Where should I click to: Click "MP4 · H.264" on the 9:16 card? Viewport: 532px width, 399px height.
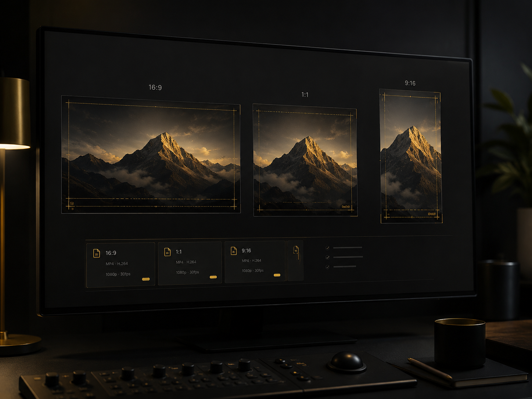coord(251,261)
